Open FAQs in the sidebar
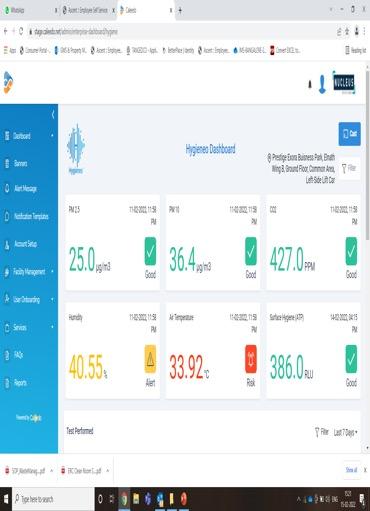370x511 pixels. [x=18, y=355]
